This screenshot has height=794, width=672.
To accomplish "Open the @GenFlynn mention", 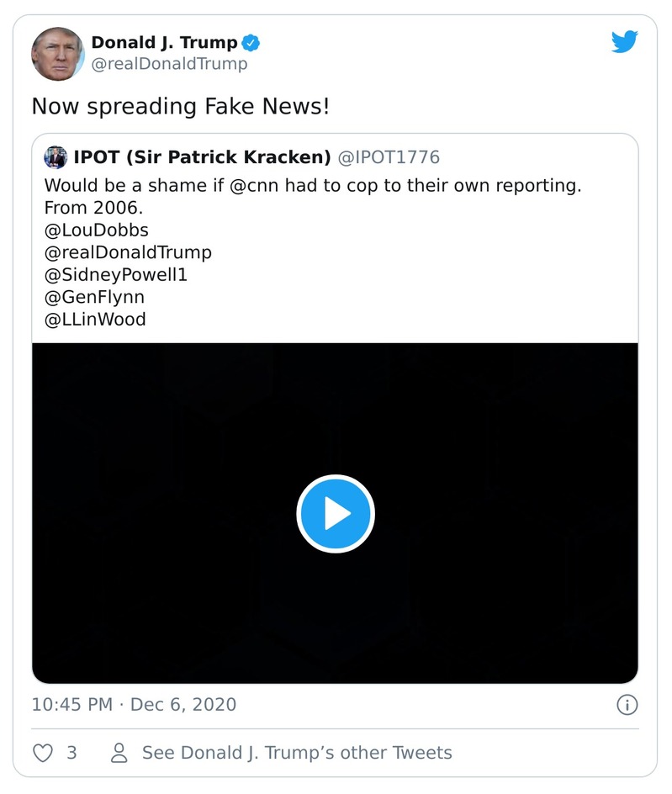I will point(94,296).
